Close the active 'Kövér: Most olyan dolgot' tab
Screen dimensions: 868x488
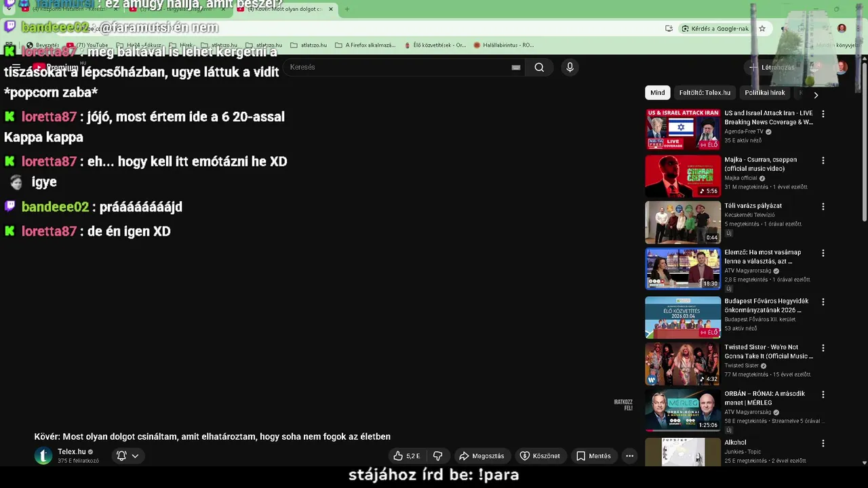click(x=331, y=9)
